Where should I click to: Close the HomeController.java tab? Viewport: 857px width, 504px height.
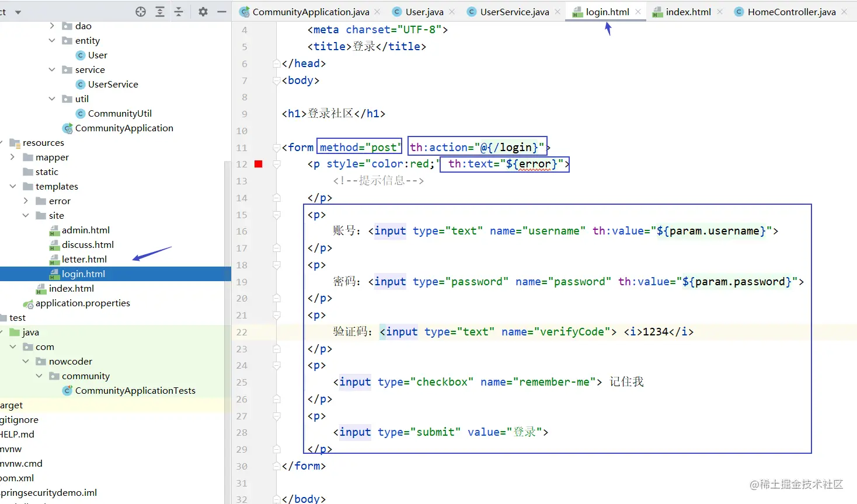click(845, 12)
